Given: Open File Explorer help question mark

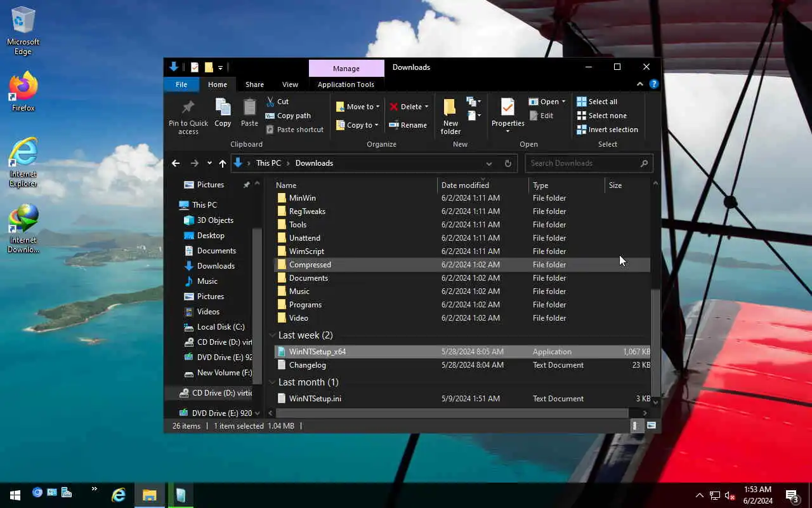Looking at the screenshot, I should coord(654,84).
